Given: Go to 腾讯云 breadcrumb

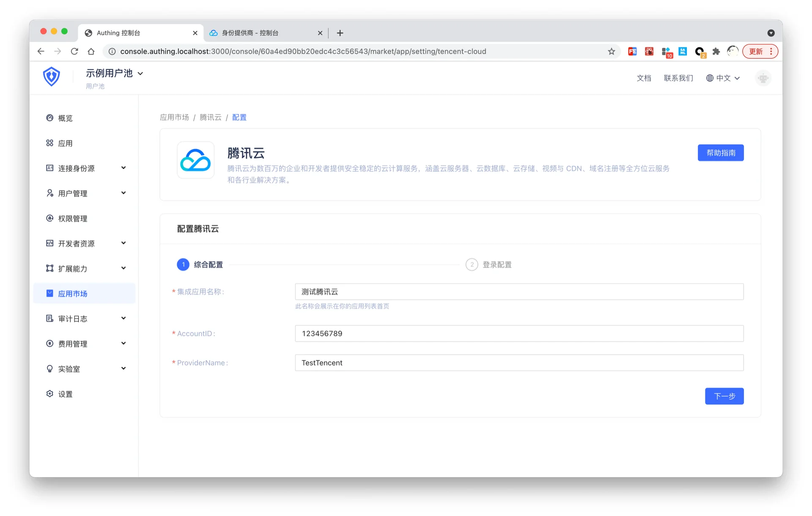Looking at the screenshot, I should coord(210,117).
